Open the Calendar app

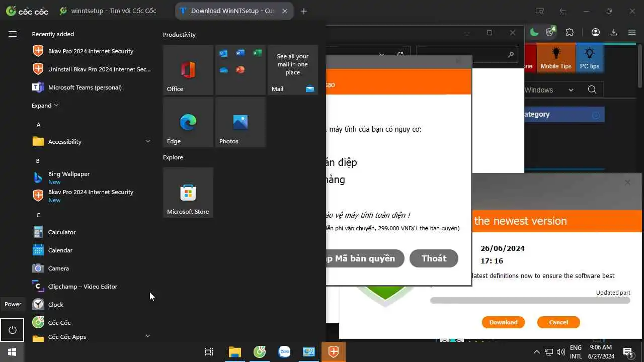click(x=91, y=250)
